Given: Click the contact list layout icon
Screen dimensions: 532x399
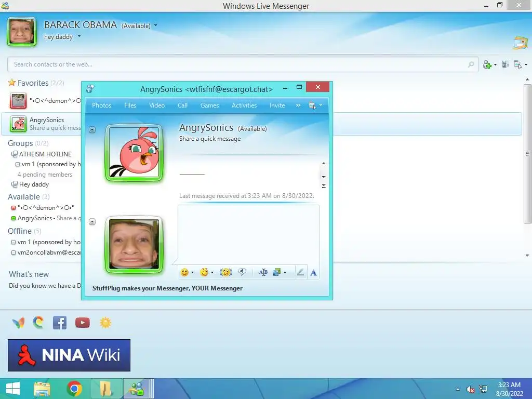Looking at the screenshot, I should coord(506,64).
